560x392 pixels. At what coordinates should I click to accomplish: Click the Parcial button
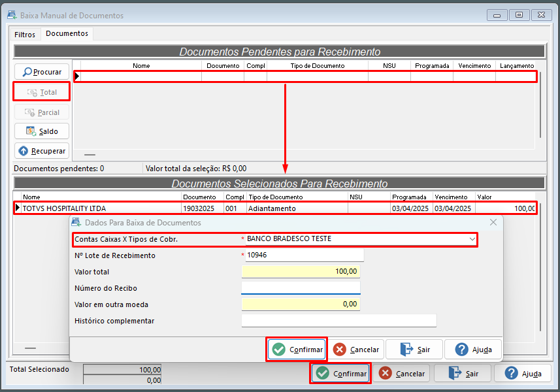point(42,112)
